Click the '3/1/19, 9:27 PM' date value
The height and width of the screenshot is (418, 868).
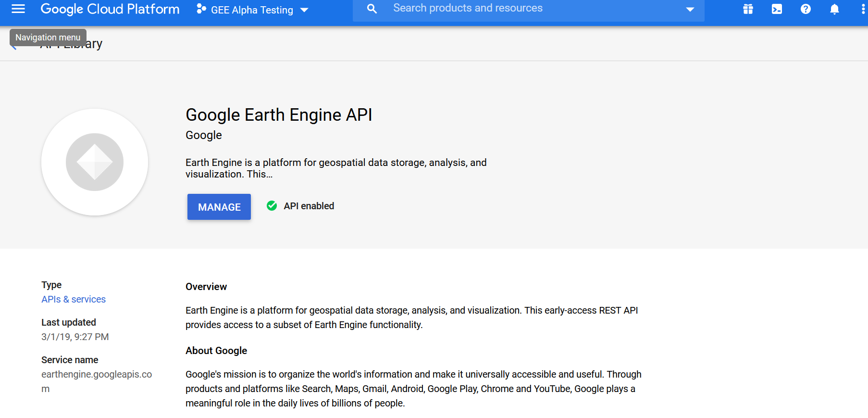click(75, 337)
